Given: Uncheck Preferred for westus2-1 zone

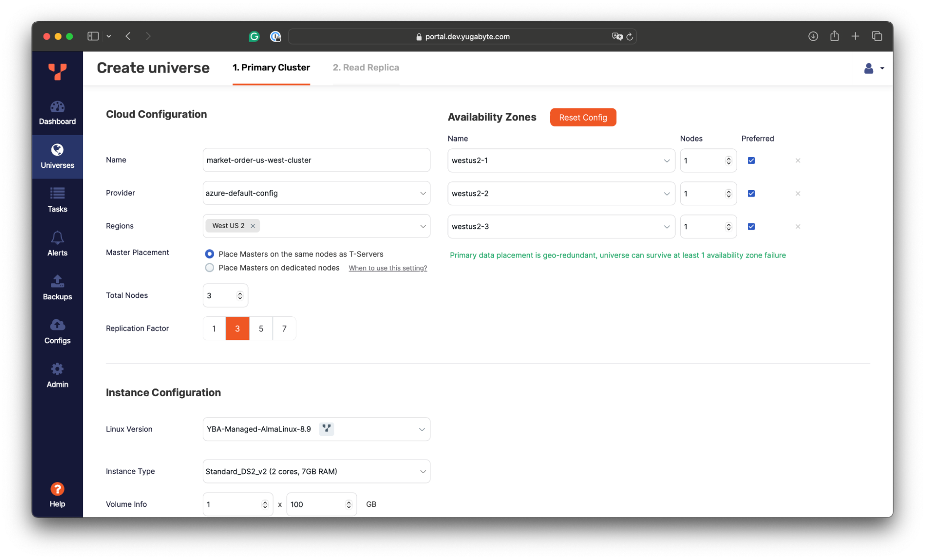Looking at the screenshot, I should tap(751, 160).
